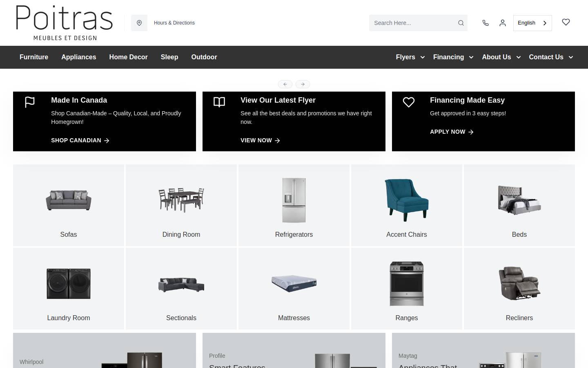The height and width of the screenshot is (368, 588).
Task: Open the Ranges category image
Action: click(407, 284)
